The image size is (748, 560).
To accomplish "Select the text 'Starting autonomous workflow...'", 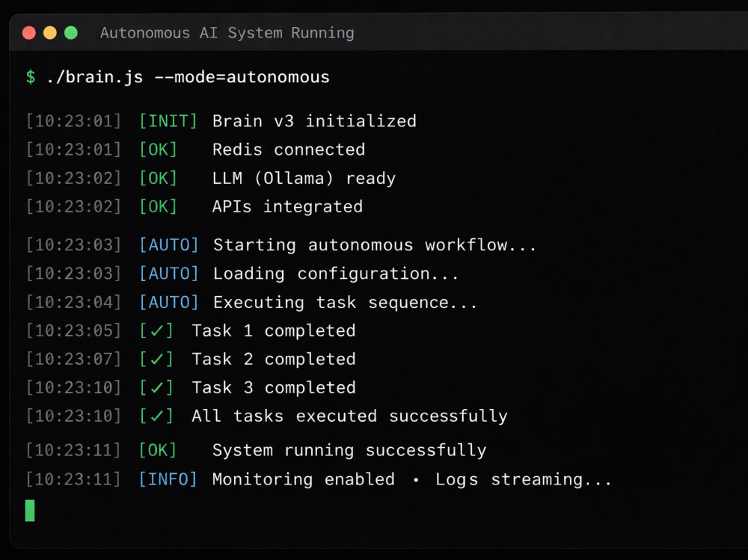I will (375, 245).
